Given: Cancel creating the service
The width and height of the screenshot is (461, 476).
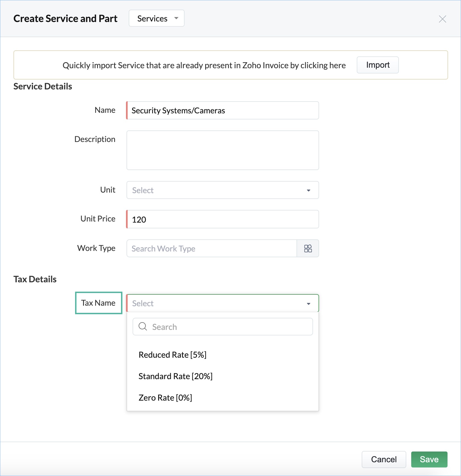Looking at the screenshot, I should pyautogui.click(x=384, y=459).
